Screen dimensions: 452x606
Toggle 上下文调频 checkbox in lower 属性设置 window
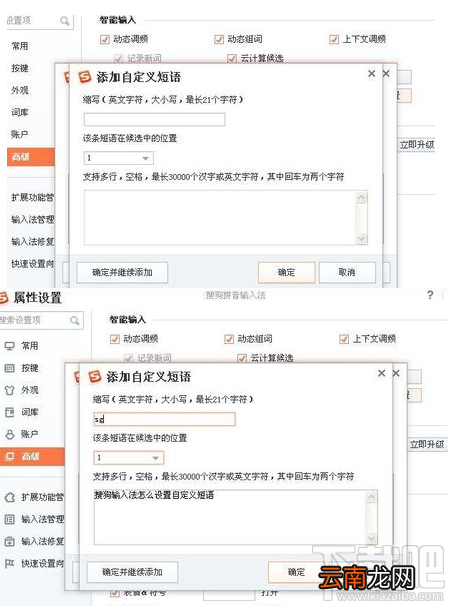pos(344,339)
